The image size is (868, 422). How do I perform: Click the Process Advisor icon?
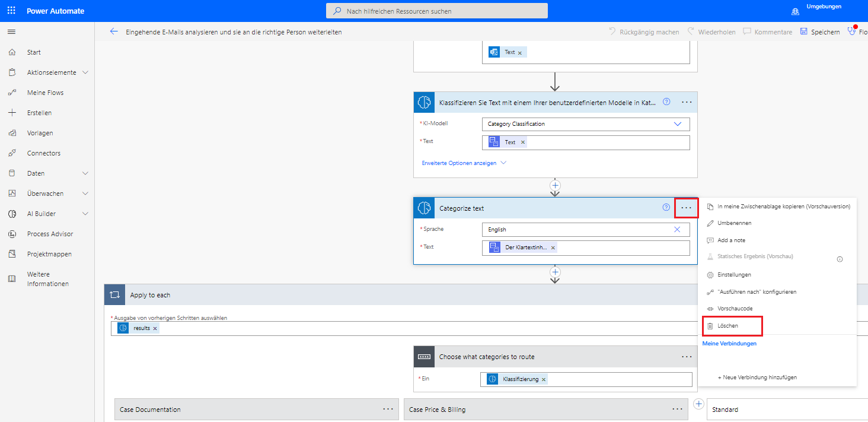click(x=12, y=234)
